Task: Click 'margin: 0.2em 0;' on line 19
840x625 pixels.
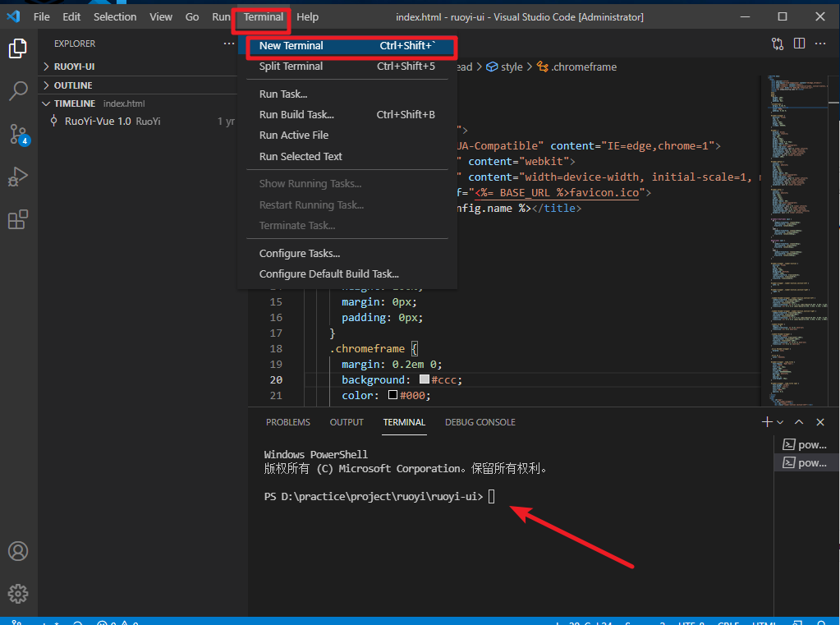Action: (392, 364)
